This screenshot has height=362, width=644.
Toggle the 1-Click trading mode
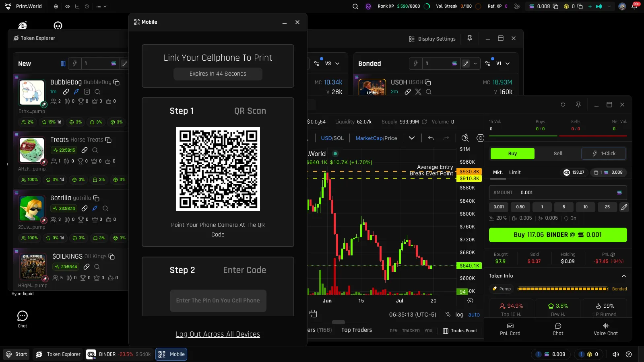[x=604, y=154]
